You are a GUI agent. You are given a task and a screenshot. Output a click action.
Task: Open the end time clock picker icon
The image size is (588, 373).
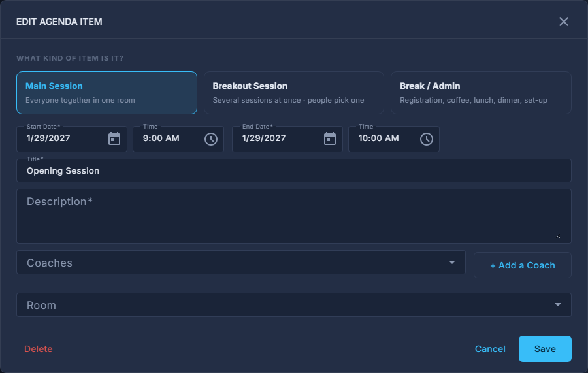[x=427, y=139]
